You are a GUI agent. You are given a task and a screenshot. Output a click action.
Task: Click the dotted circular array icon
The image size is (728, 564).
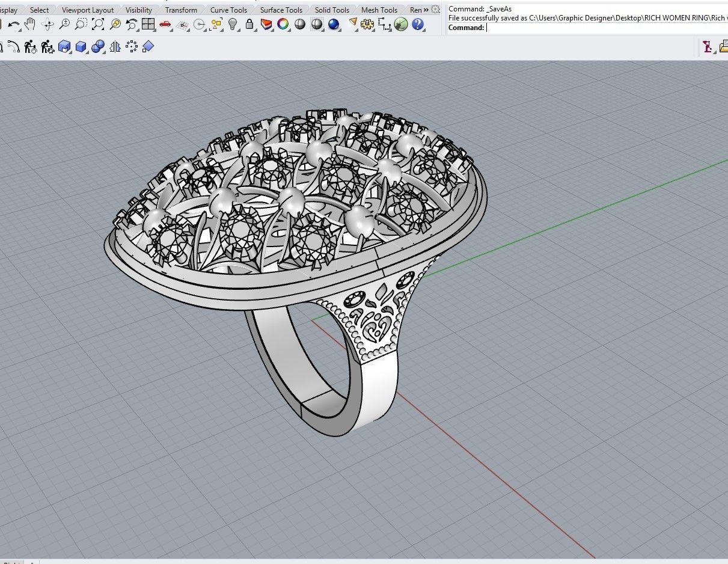(x=132, y=47)
